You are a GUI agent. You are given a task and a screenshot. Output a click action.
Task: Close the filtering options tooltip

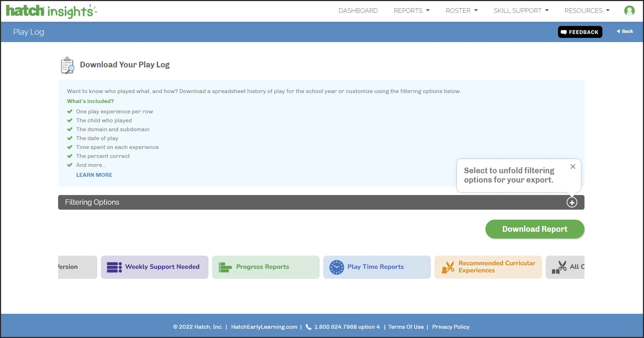click(x=573, y=167)
